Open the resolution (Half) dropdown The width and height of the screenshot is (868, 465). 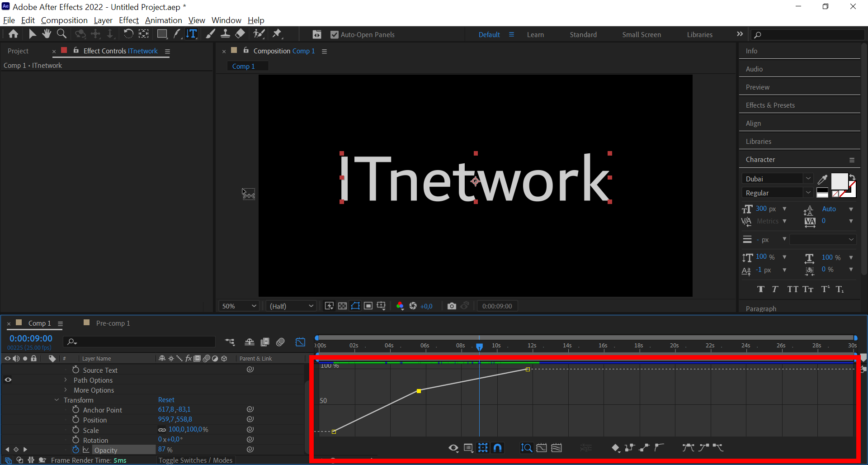pyautogui.click(x=291, y=306)
